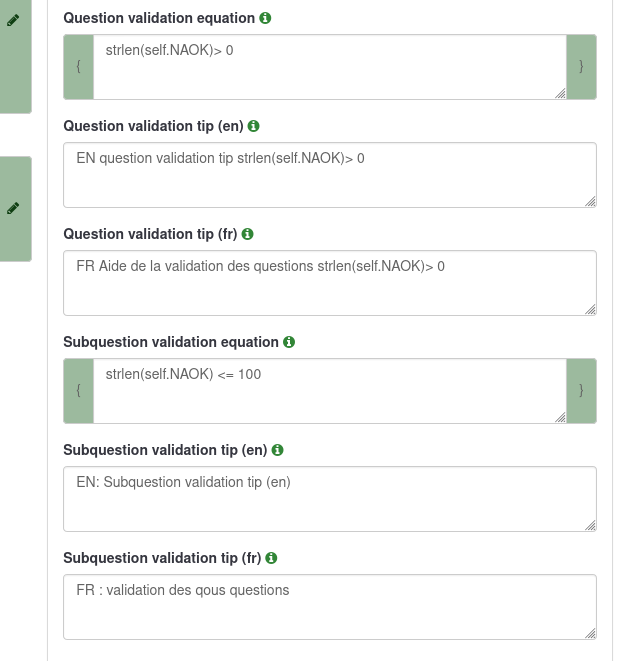This screenshot has width=617, height=661.
Task: Click closing brace on Subquestion validation equation
Action: tap(581, 391)
